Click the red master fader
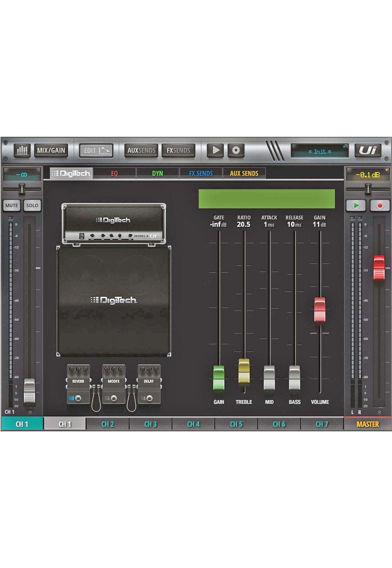The image size is (392, 568). point(379,267)
